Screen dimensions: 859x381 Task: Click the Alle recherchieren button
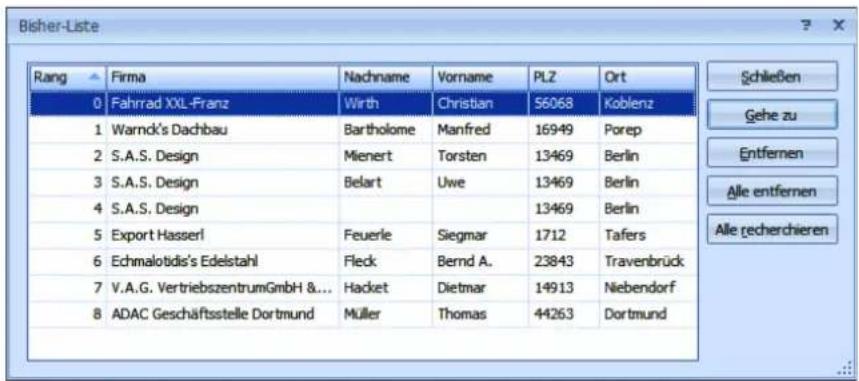pyautogui.click(x=772, y=229)
